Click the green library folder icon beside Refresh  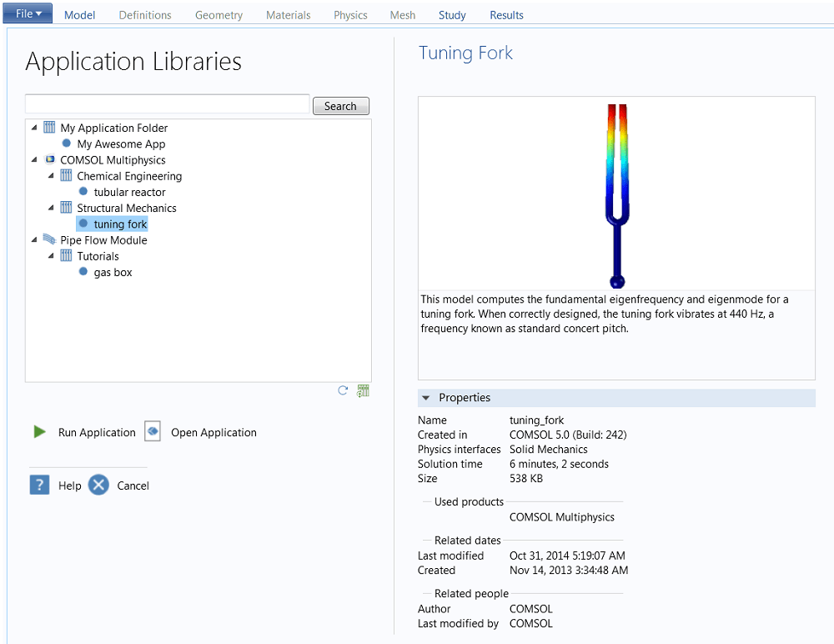364,390
